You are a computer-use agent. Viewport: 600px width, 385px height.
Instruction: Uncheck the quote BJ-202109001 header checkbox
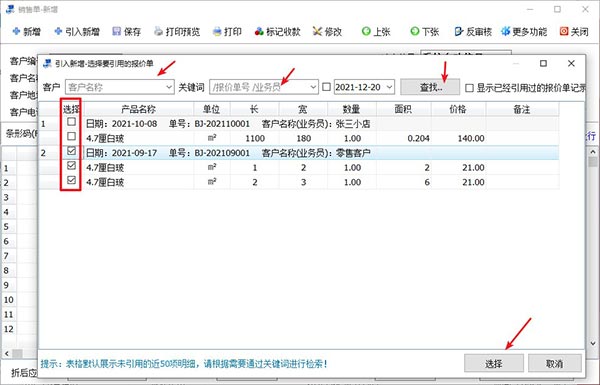coord(71,151)
